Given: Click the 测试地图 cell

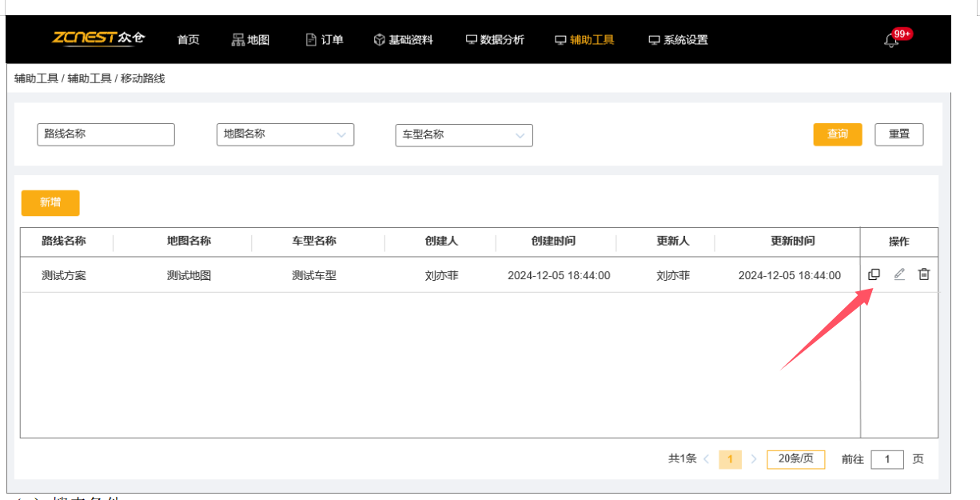Looking at the screenshot, I should pos(189,275).
